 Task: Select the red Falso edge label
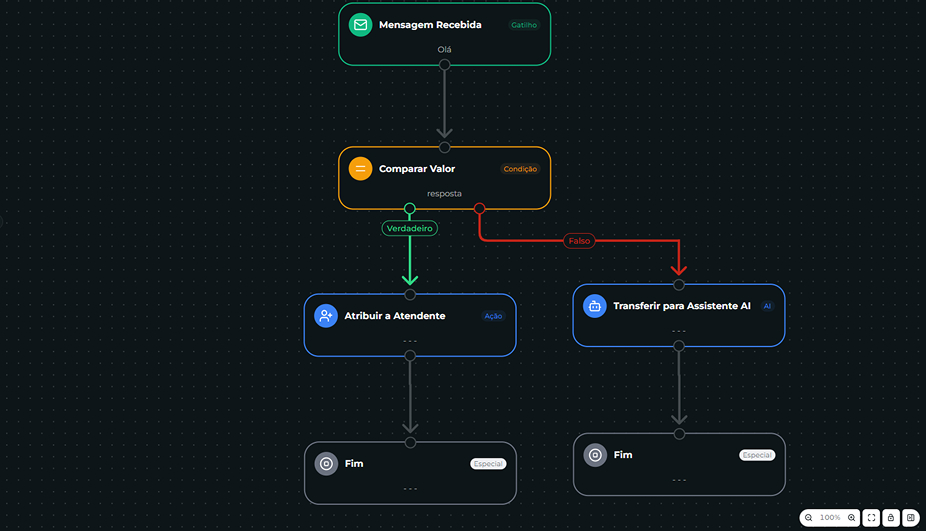(579, 241)
